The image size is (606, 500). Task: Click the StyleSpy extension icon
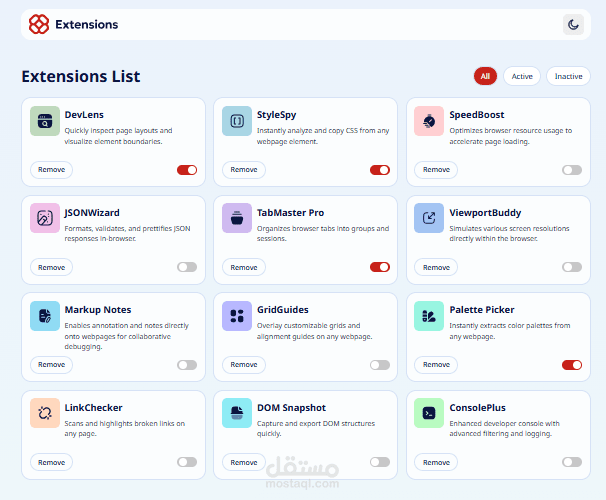point(237,121)
